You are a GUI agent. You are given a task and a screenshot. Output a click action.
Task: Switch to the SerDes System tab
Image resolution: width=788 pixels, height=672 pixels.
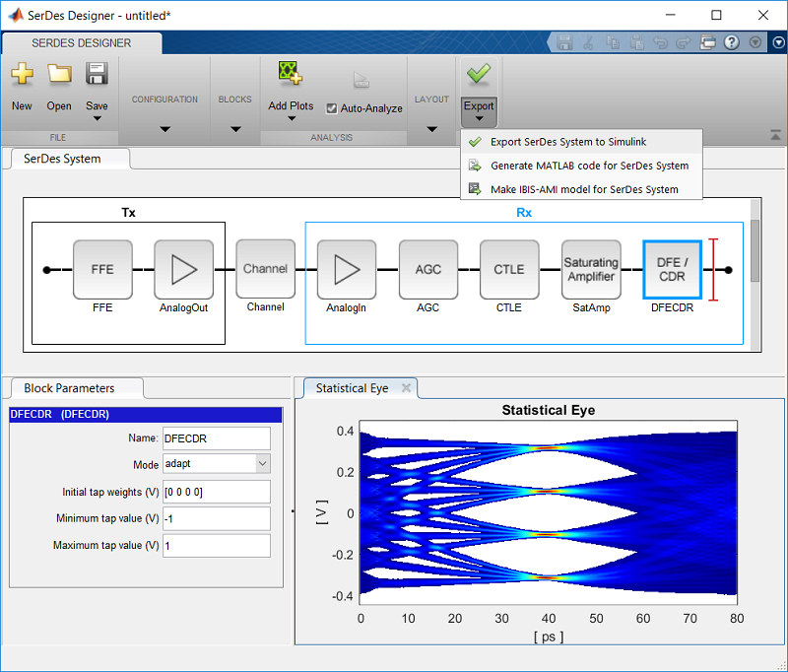click(63, 158)
